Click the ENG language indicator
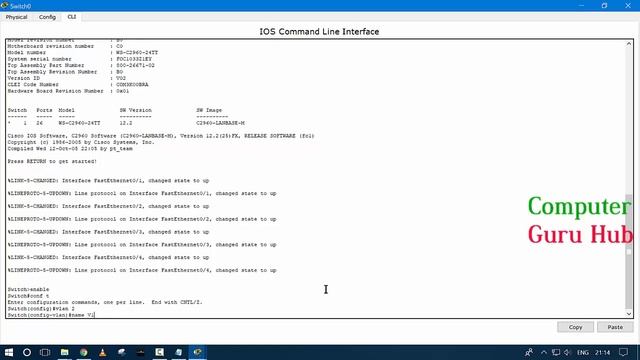The height and width of the screenshot is (360, 640). [x=582, y=352]
